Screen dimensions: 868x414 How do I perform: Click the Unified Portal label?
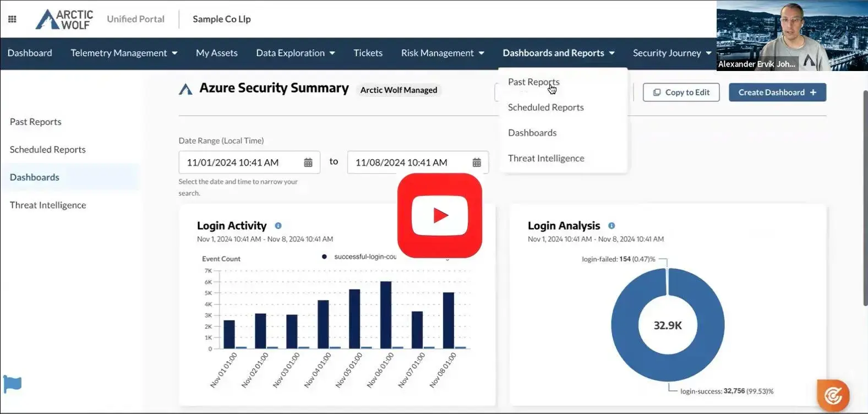point(135,19)
